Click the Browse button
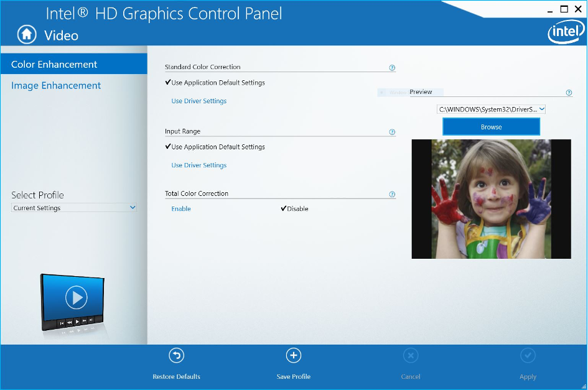The image size is (588, 390). coord(491,127)
